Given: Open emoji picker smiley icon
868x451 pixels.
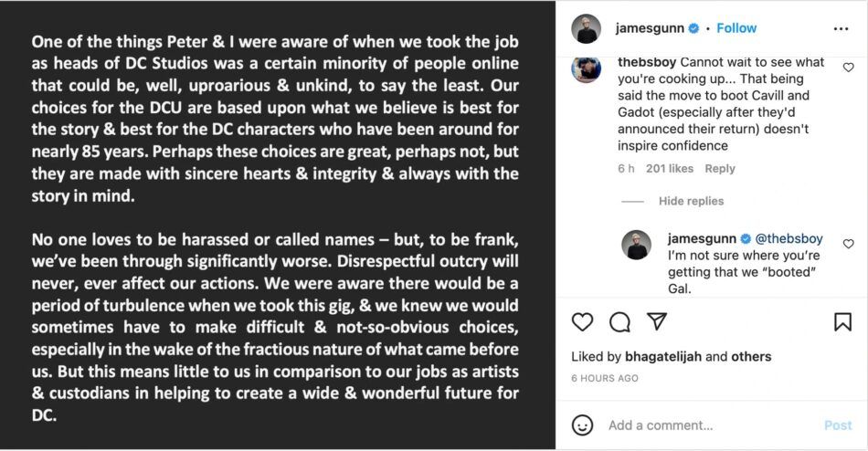Looking at the screenshot, I should point(582,425).
